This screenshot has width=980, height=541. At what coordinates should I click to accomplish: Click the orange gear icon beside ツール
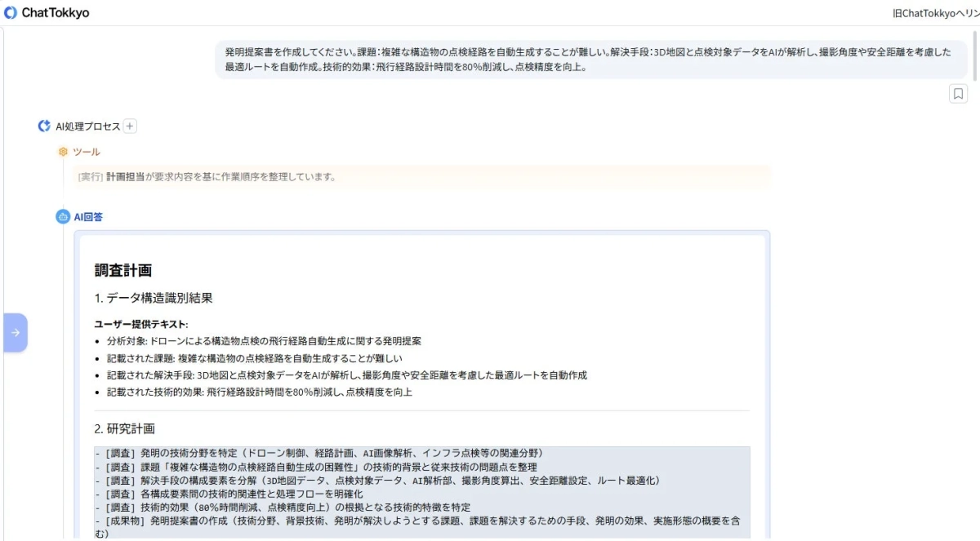pyautogui.click(x=63, y=152)
